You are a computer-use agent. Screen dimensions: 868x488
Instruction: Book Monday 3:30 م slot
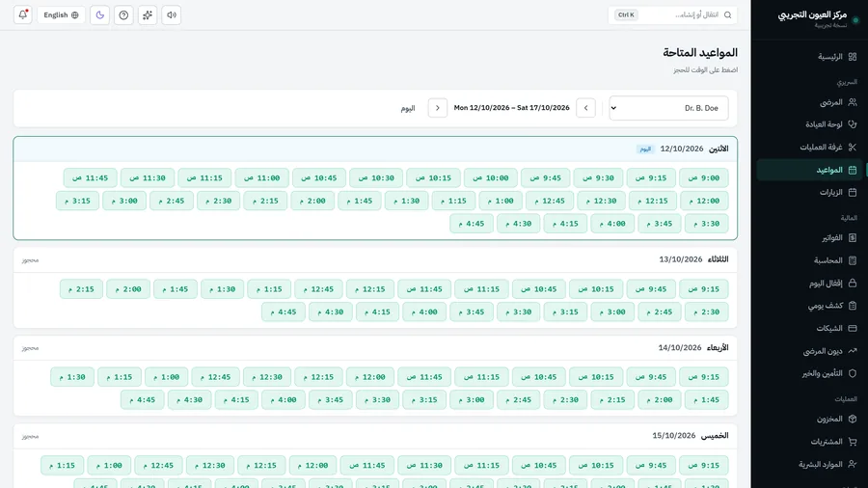[x=706, y=224]
